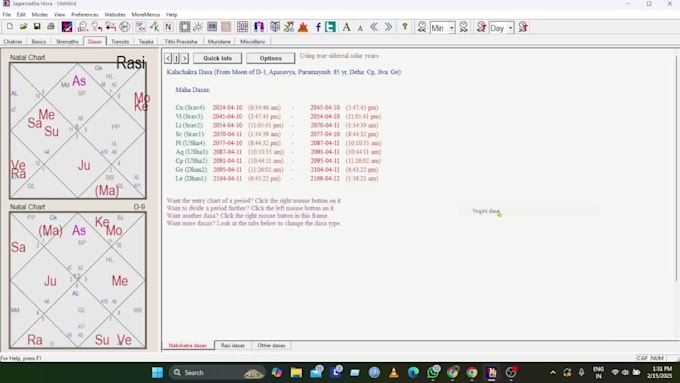Open the MoreMenus menu
680x383 pixels.
[146, 14]
